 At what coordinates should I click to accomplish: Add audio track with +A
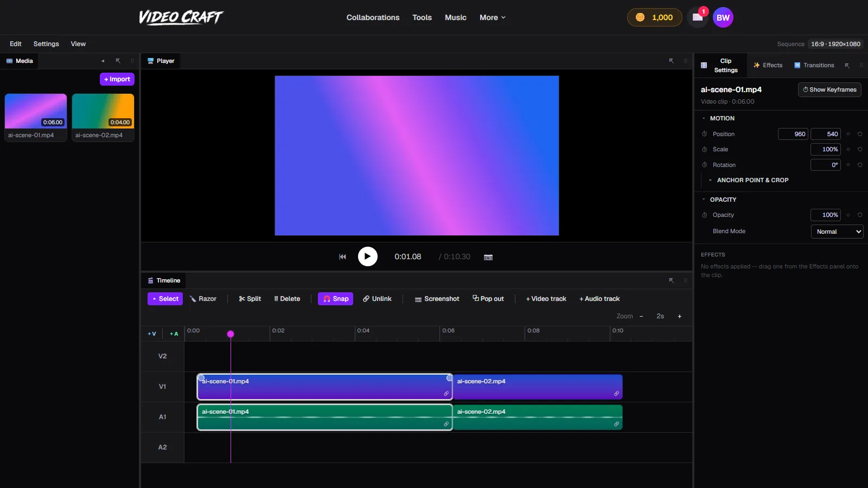point(174,333)
